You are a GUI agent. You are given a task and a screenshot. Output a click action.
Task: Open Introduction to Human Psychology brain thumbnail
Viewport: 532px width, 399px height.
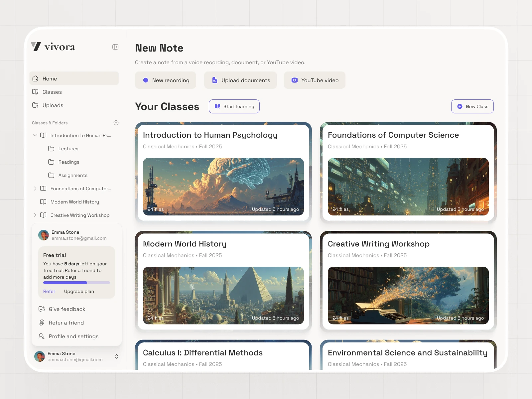pos(223,187)
